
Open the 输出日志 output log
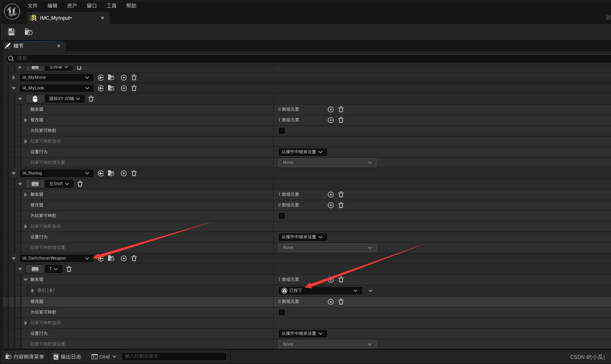67,357
